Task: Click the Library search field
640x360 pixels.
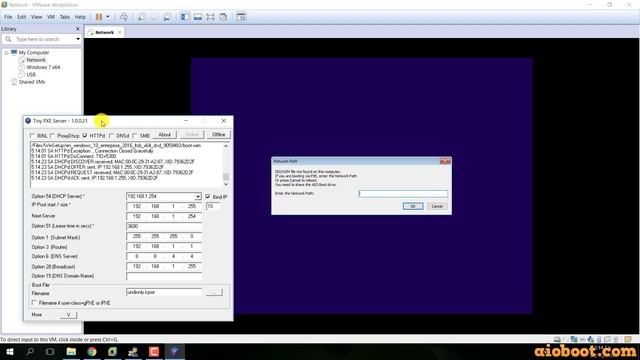Action: pyautogui.click(x=42, y=39)
